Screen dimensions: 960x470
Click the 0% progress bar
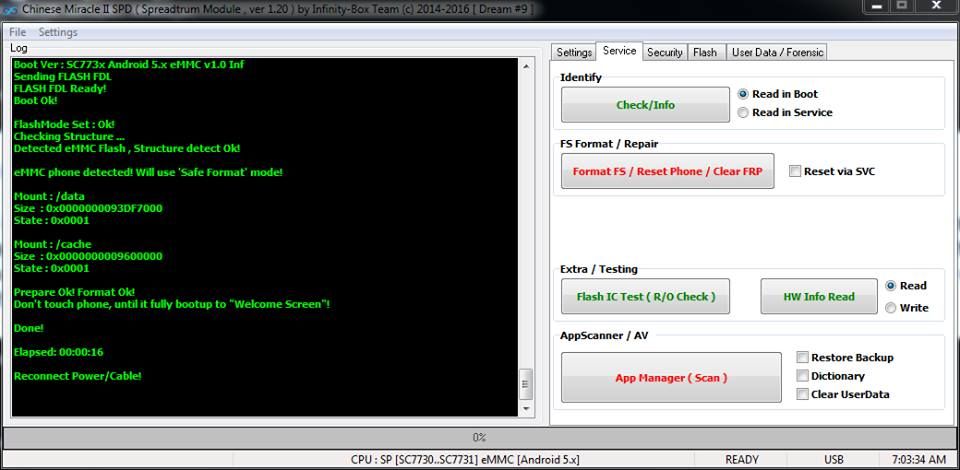[x=479, y=437]
